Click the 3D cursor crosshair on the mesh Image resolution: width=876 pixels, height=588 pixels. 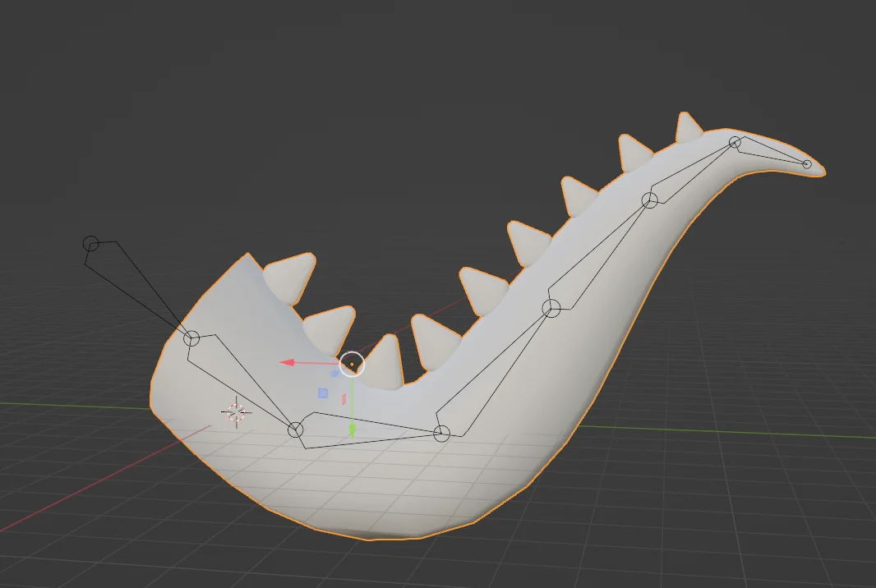click(237, 411)
